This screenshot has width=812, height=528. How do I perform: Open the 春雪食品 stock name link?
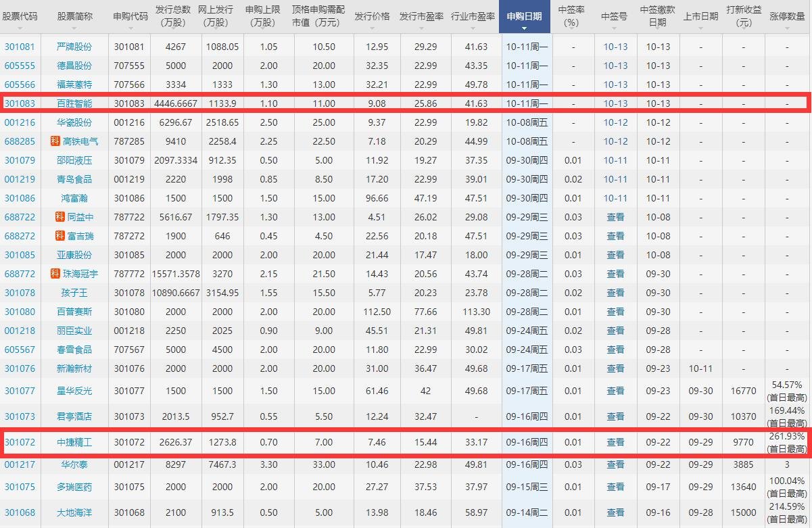point(74,350)
